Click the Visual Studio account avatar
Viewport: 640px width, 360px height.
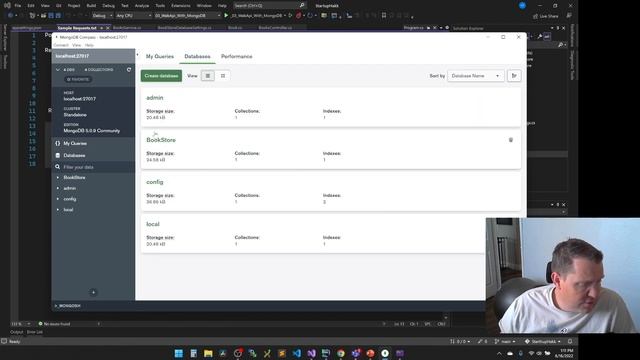(x=522, y=6)
